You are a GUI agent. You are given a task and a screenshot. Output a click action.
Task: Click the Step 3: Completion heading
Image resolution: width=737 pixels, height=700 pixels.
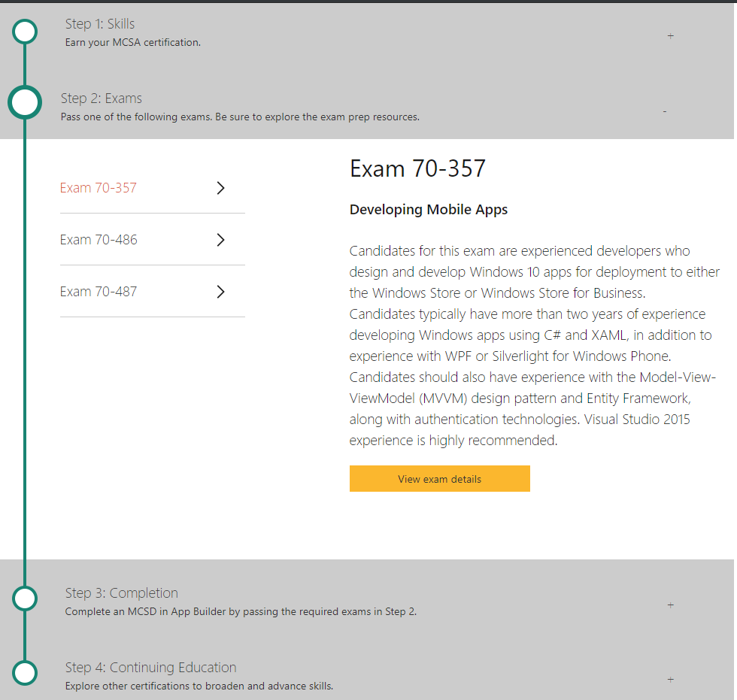point(121,593)
